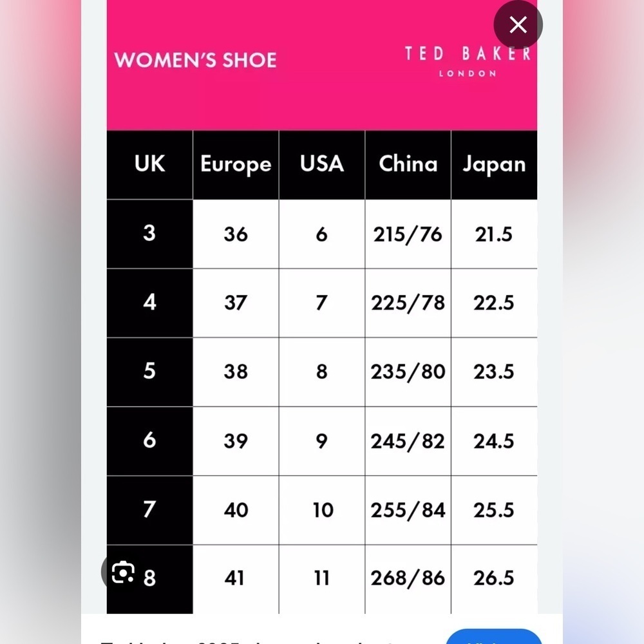This screenshot has width=644, height=644.
Task: Tap the Women's Shoe heading
Action: tap(195, 60)
